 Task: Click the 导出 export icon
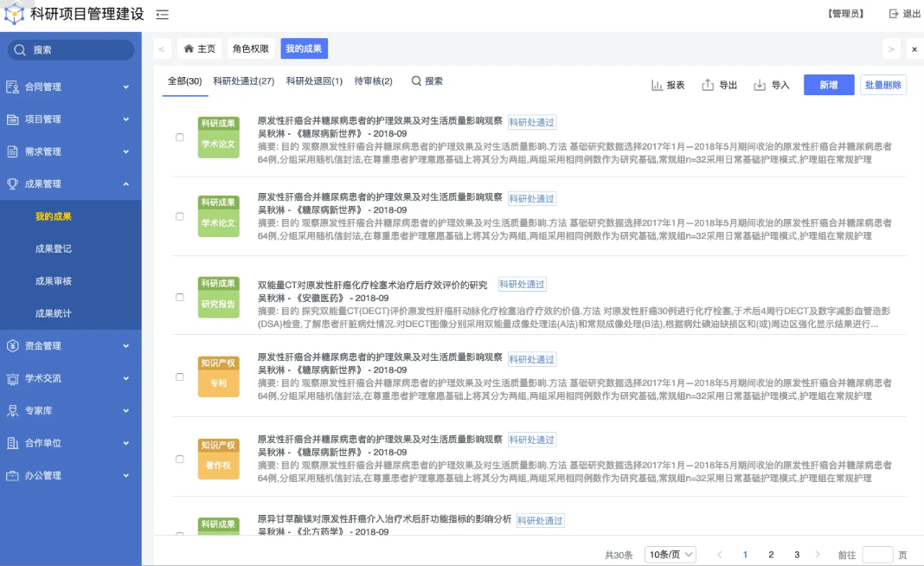[708, 85]
